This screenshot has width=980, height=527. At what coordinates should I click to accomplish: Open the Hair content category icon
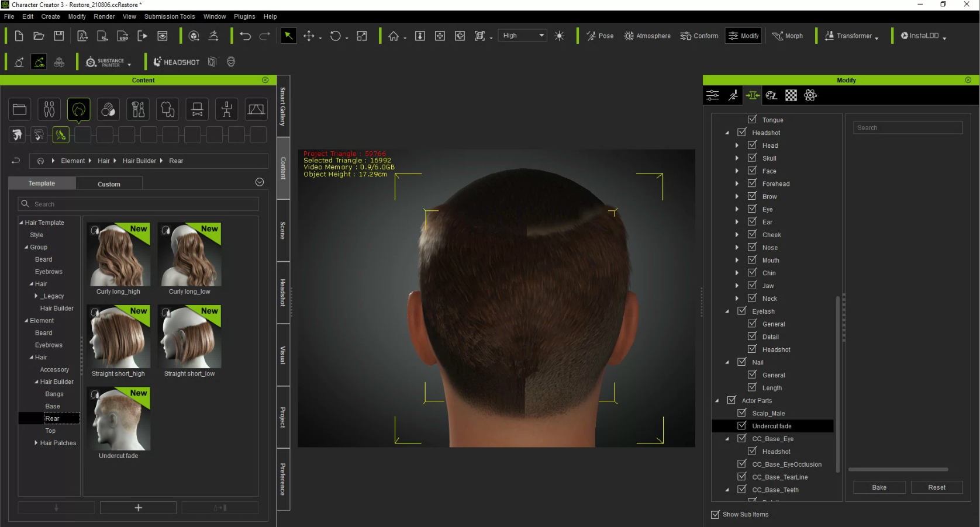[x=79, y=109]
